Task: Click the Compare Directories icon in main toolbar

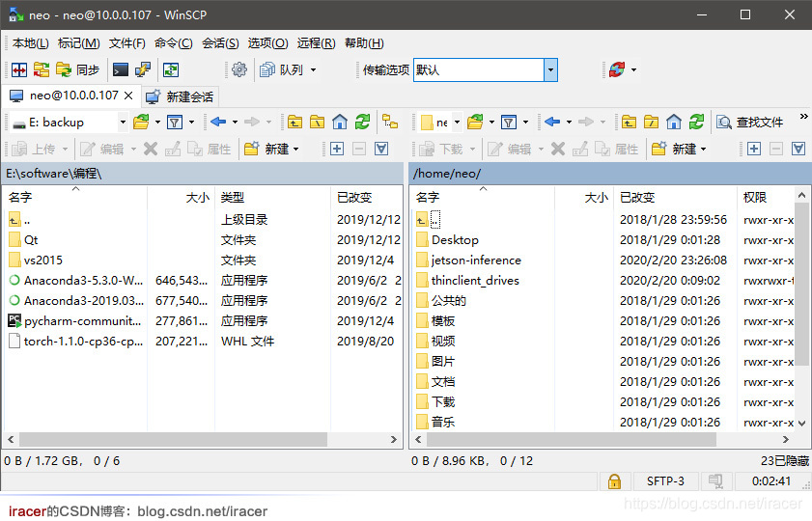Action: click(x=19, y=69)
